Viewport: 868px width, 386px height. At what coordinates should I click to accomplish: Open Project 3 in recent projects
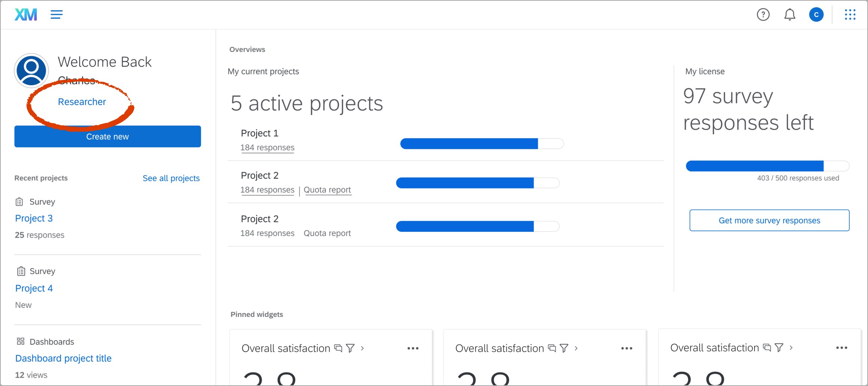coord(34,218)
